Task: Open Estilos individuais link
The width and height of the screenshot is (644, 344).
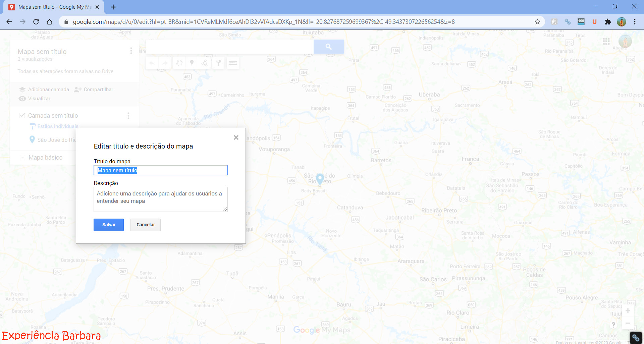Action: point(58,126)
